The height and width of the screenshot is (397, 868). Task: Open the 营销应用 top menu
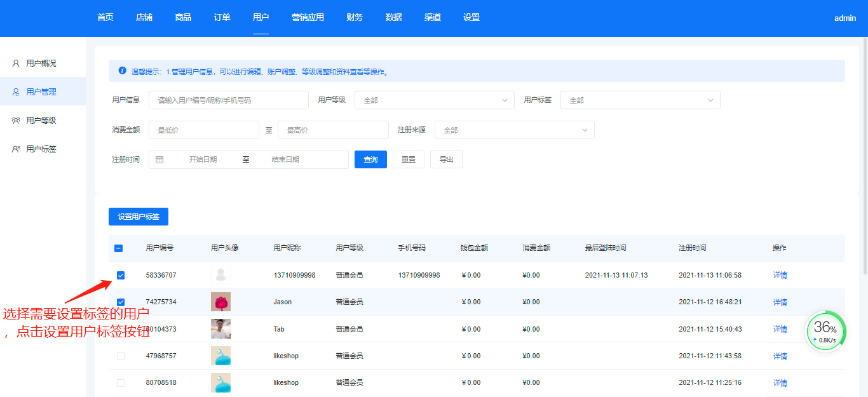click(x=308, y=18)
